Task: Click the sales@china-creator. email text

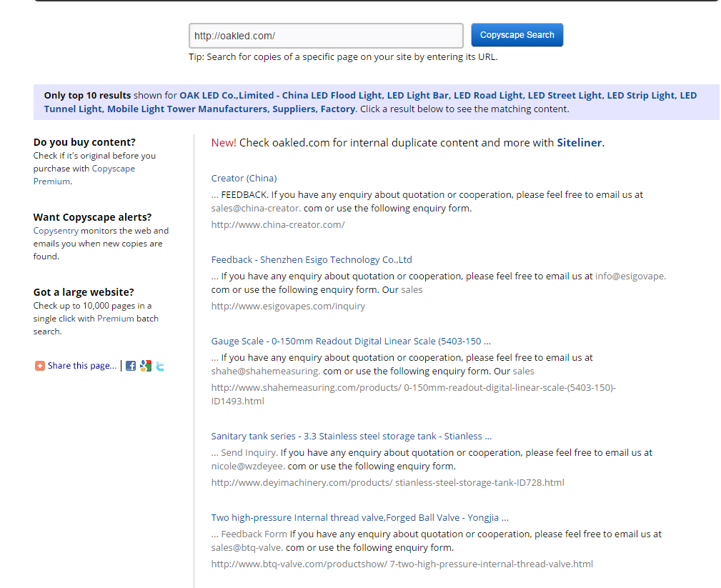Action: (x=256, y=208)
